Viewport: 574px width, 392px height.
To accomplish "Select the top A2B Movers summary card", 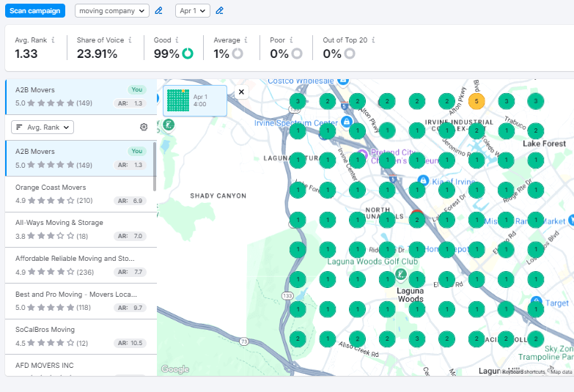I will (81, 97).
